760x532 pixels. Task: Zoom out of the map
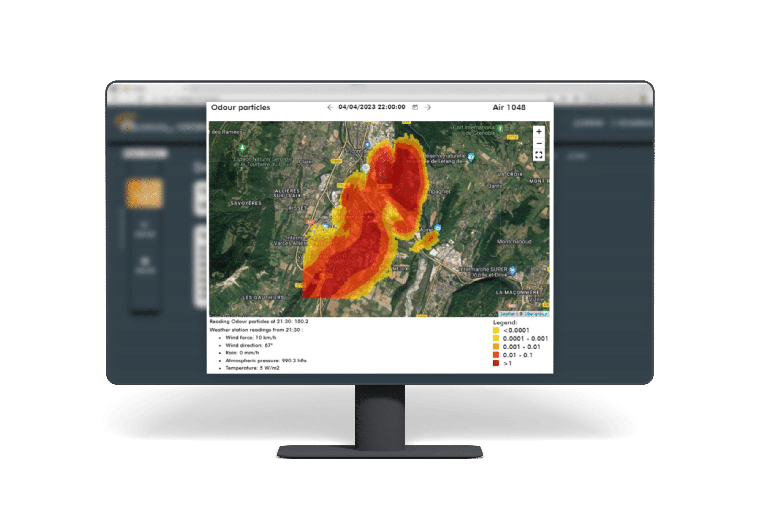(x=539, y=143)
